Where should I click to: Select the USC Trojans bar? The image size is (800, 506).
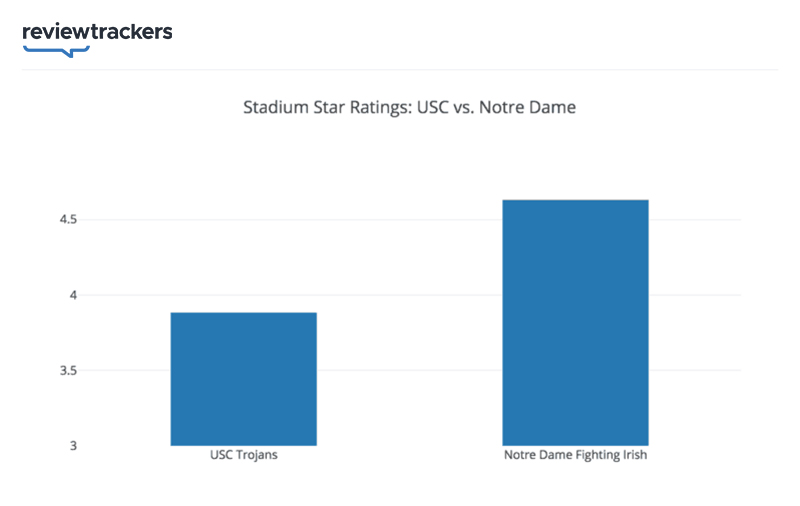(x=243, y=379)
